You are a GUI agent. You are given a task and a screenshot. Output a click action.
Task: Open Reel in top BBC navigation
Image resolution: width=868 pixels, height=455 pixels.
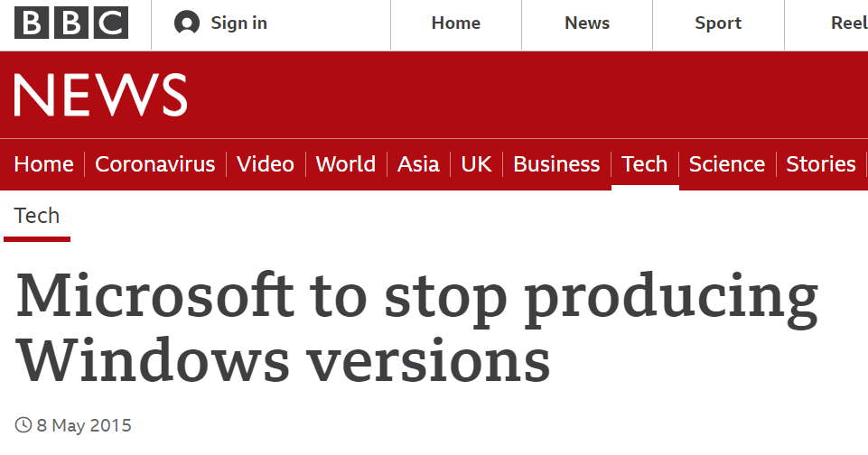pyautogui.click(x=849, y=23)
